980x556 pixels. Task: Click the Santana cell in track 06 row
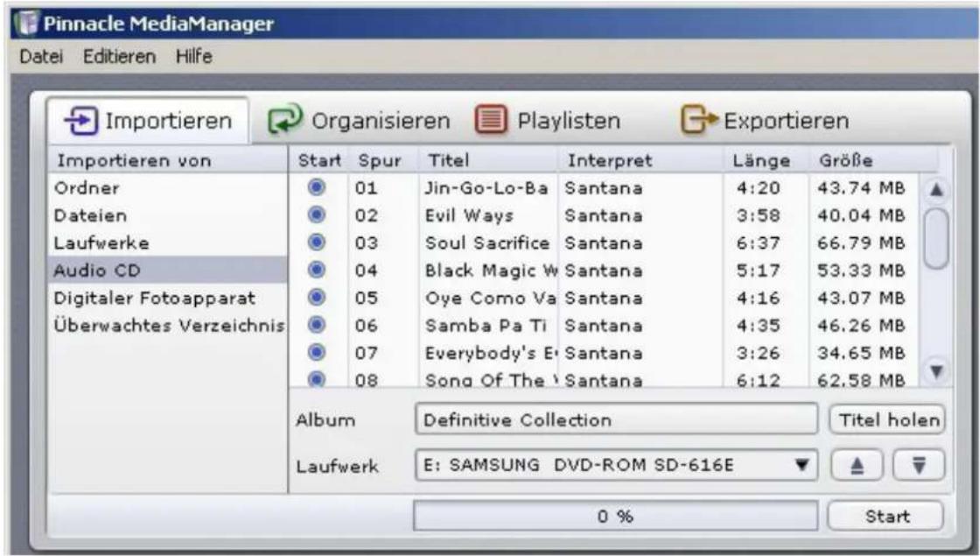pyautogui.click(x=603, y=325)
